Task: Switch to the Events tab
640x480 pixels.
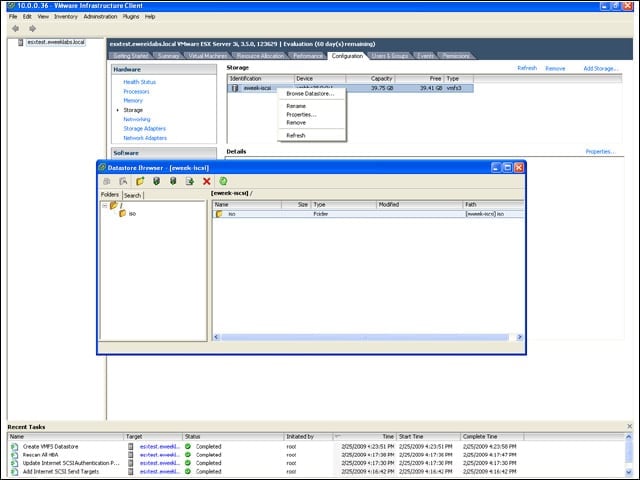Action: click(426, 56)
